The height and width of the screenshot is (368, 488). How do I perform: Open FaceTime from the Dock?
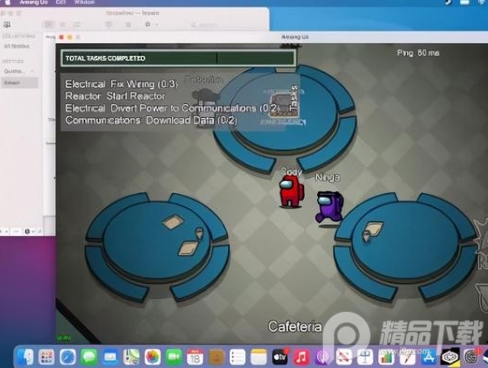tap(174, 358)
